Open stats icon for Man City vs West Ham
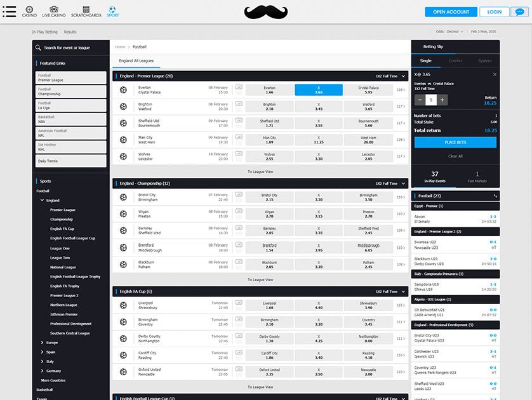Viewport: 532px width, 400px height. point(239,137)
